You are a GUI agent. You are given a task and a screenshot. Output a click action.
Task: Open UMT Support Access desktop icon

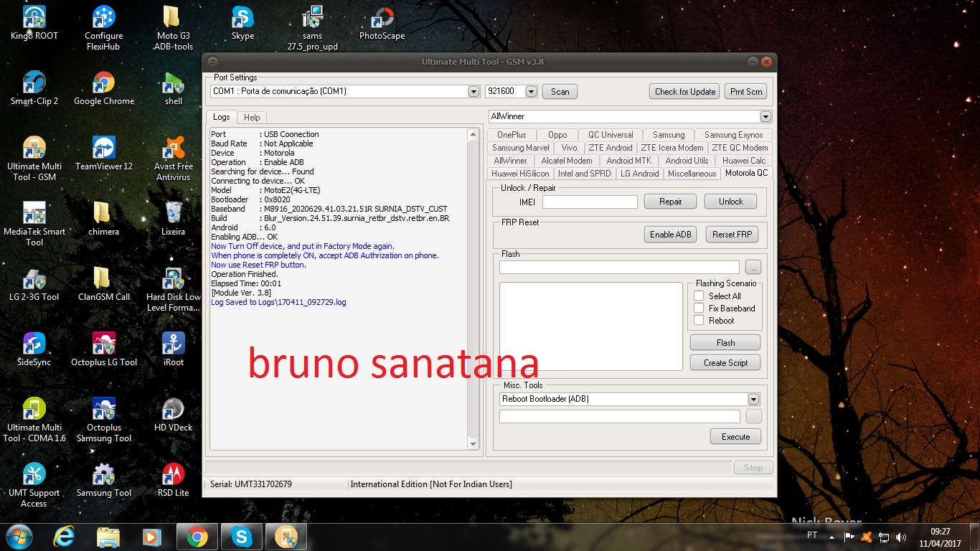34,486
